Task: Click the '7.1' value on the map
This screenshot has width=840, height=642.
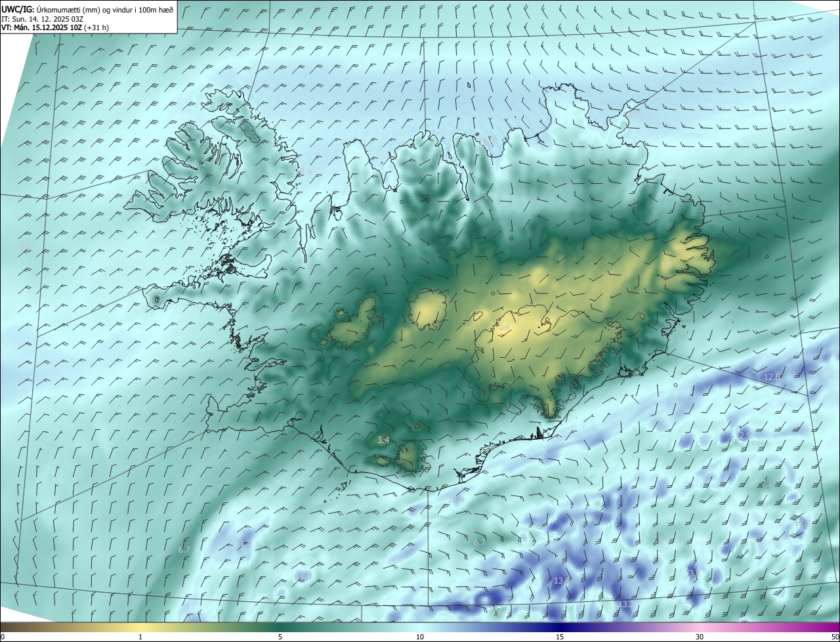Action: [766, 484]
